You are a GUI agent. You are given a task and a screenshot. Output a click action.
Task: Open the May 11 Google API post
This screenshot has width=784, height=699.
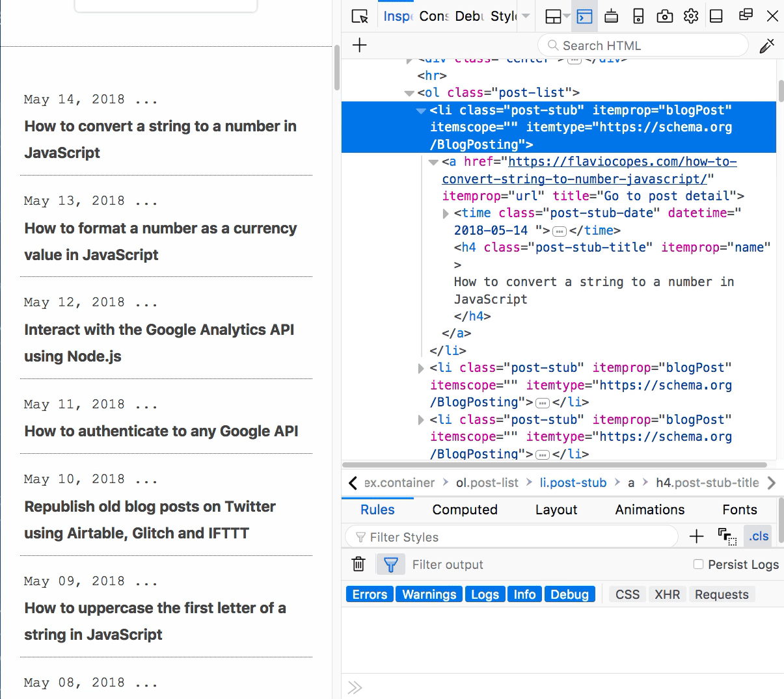pos(161,431)
